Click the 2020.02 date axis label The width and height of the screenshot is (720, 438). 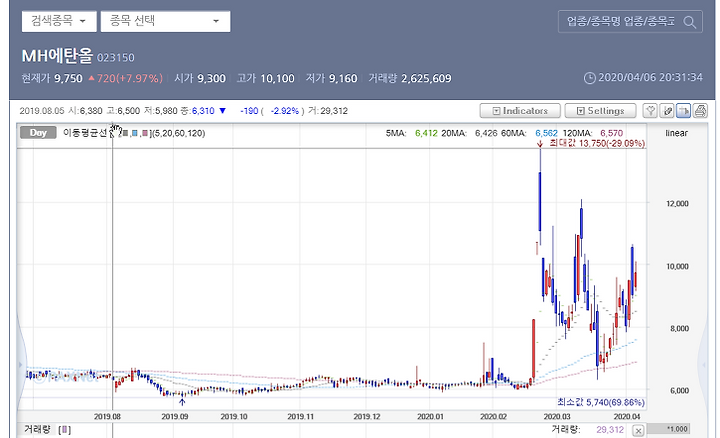pos(494,417)
